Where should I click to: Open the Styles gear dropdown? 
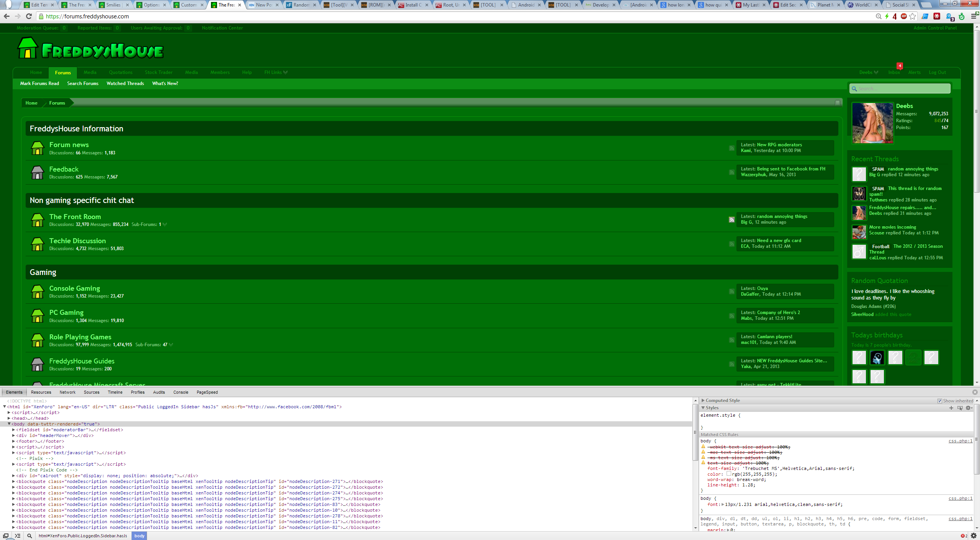point(969,408)
